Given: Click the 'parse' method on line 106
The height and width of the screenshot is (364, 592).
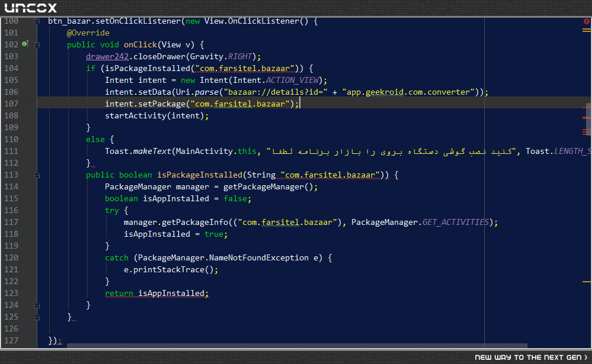Looking at the screenshot, I should pos(207,92).
